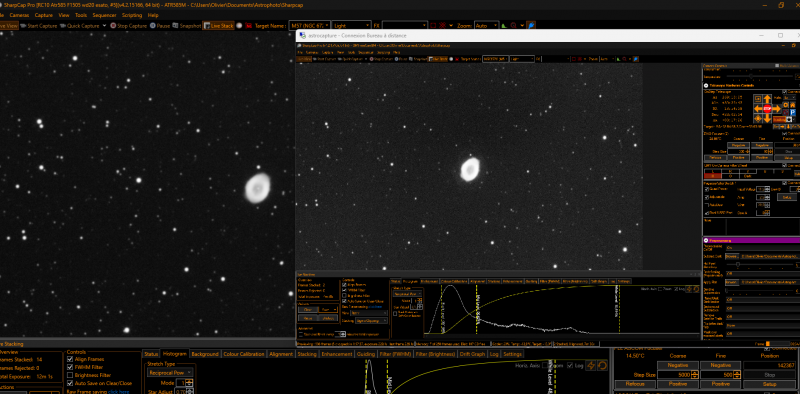The image size is (800, 394).
Task: Open the Target Name M57 dropdown
Action: tap(309, 25)
